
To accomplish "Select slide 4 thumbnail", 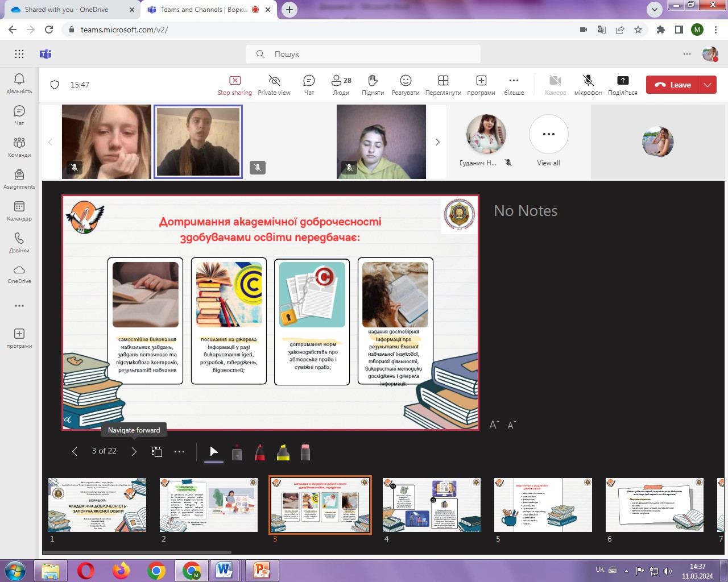I will point(431,505).
